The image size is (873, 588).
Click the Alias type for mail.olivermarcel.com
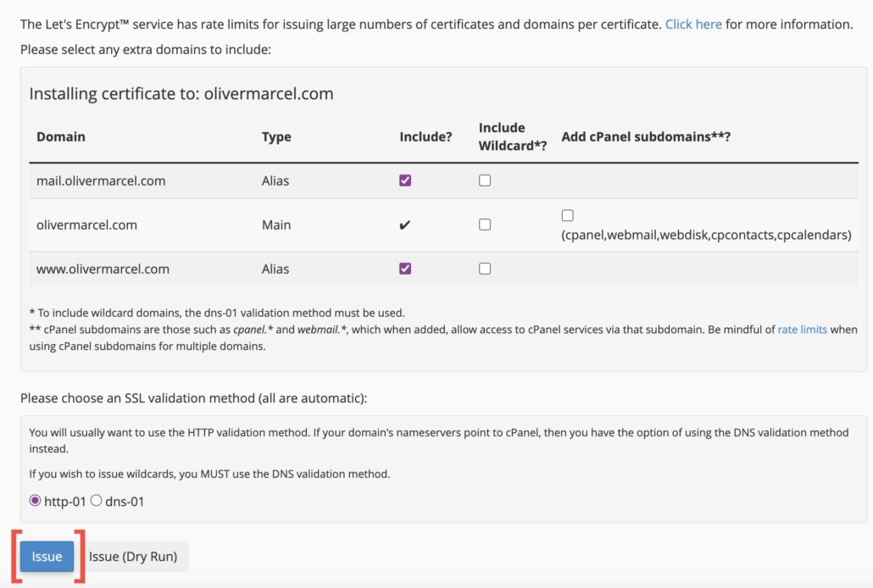click(x=275, y=181)
